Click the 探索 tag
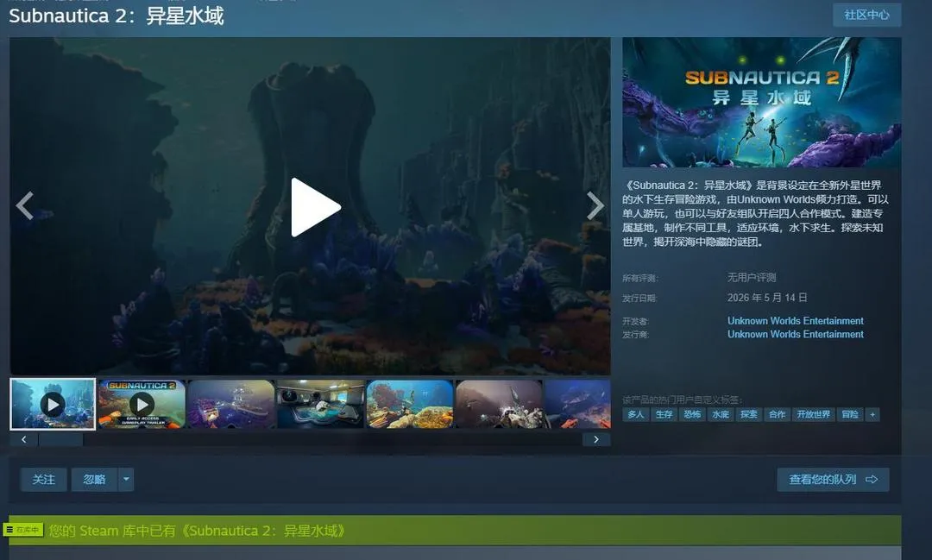 click(749, 414)
